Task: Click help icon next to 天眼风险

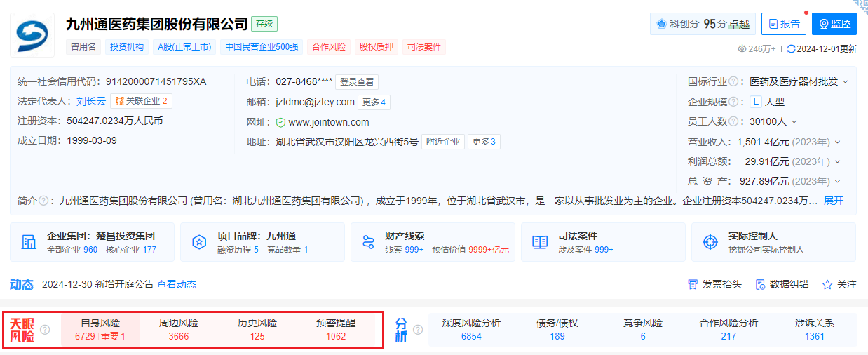Action: point(45,330)
